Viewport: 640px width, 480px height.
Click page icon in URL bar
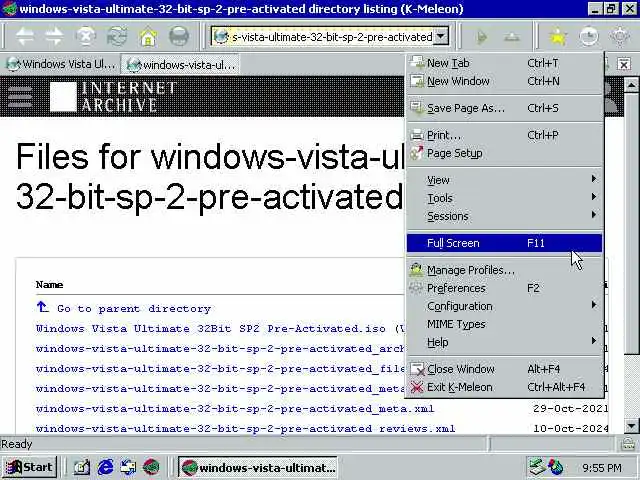click(221, 37)
